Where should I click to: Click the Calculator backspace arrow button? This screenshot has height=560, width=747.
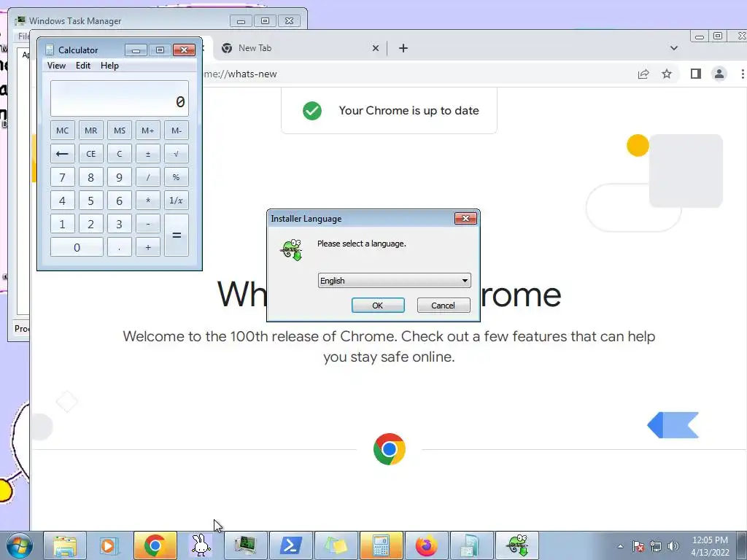tap(63, 154)
